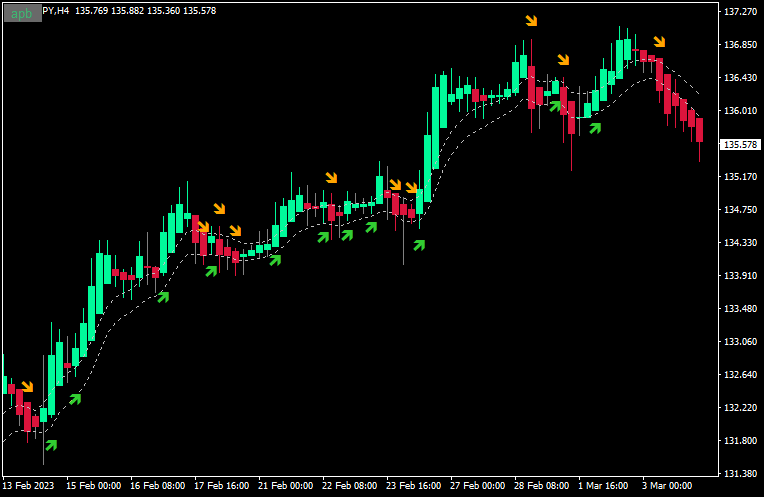
Task: Select the orange sell arrow above the 28 Feb peak
Action: point(531,20)
